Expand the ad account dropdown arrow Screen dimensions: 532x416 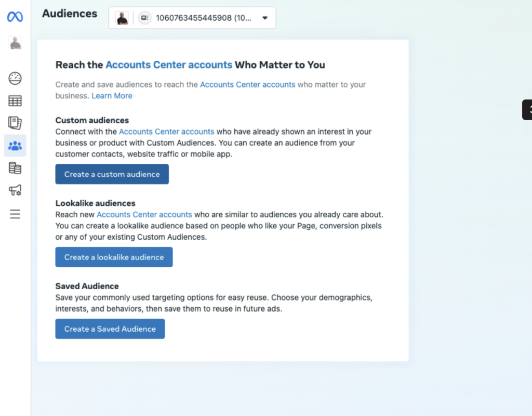[x=265, y=18]
